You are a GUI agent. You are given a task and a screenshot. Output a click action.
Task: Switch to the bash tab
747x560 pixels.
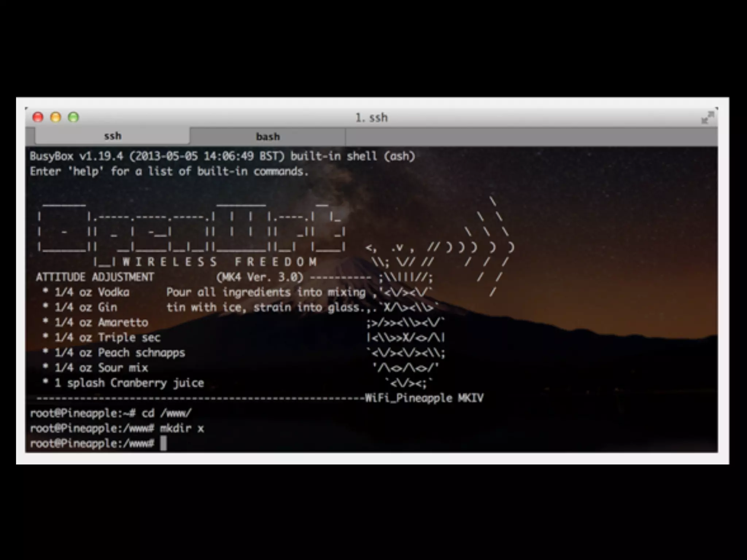pos(268,137)
